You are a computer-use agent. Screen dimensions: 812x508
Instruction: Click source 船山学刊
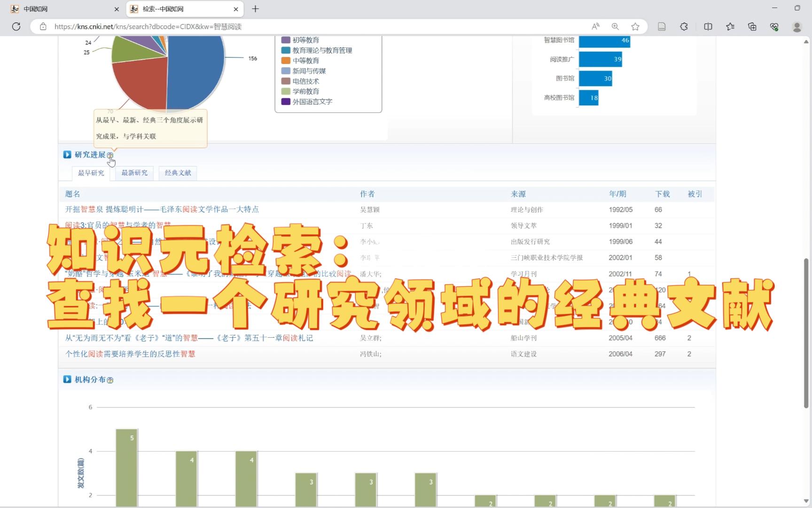[523, 338]
